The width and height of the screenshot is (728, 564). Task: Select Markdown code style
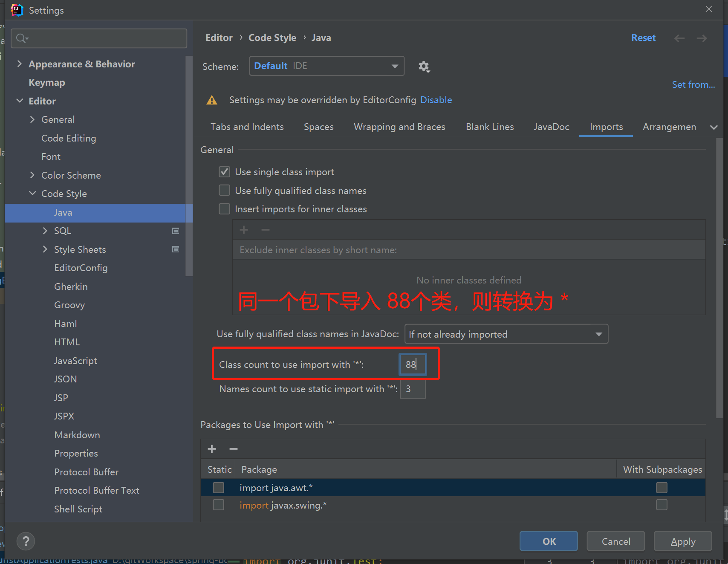point(77,435)
